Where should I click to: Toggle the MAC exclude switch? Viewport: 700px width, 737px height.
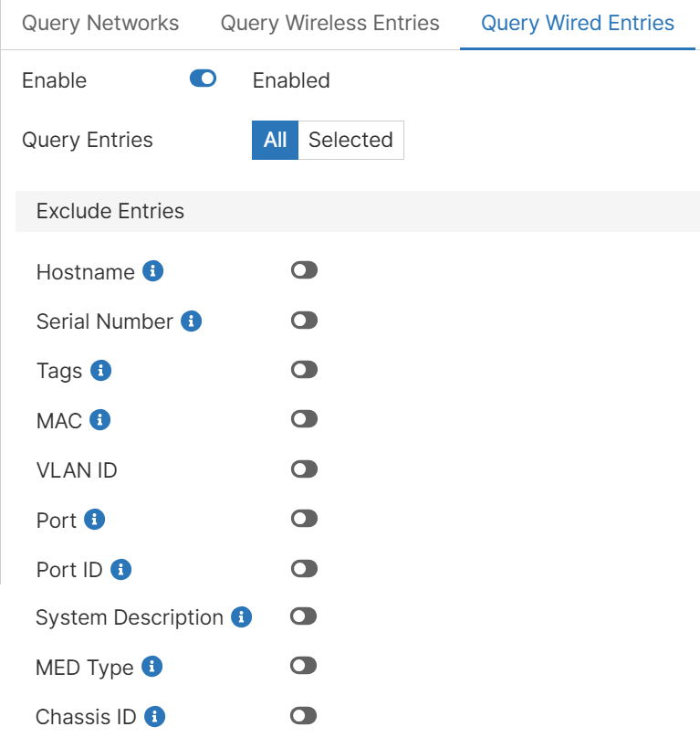304,419
